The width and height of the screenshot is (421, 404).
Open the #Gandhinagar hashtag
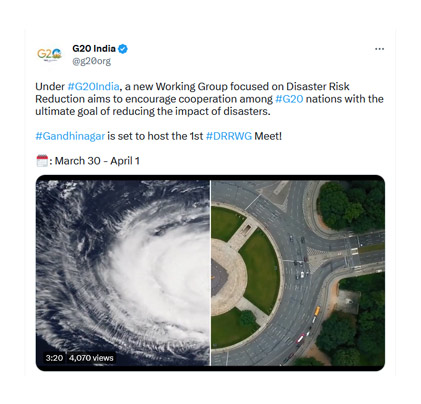[70, 136]
